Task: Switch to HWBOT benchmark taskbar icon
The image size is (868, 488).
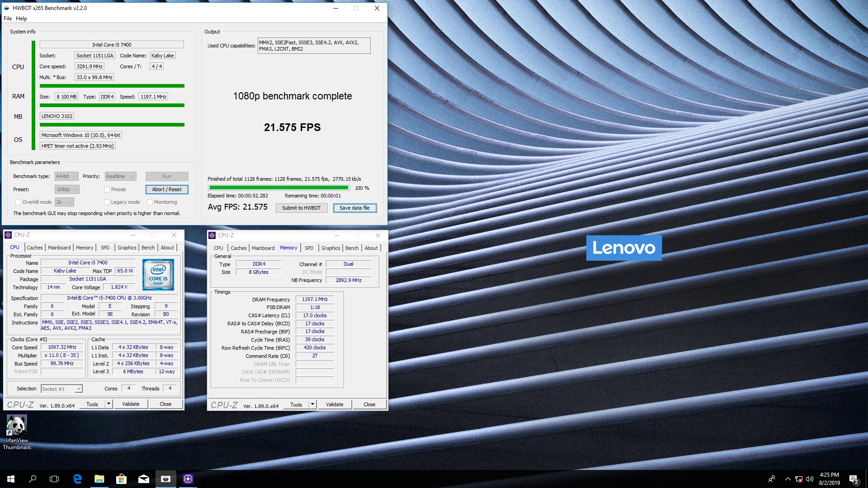Action: [165, 479]
